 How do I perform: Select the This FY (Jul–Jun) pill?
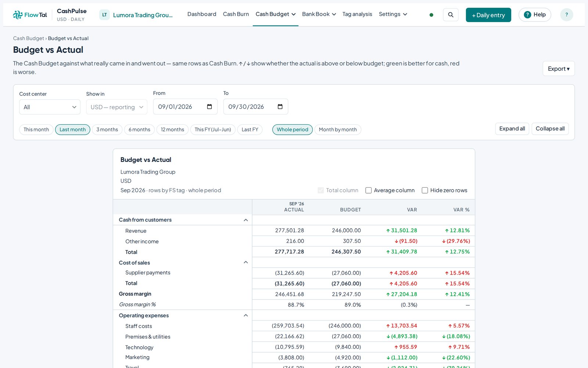point(213,130)
